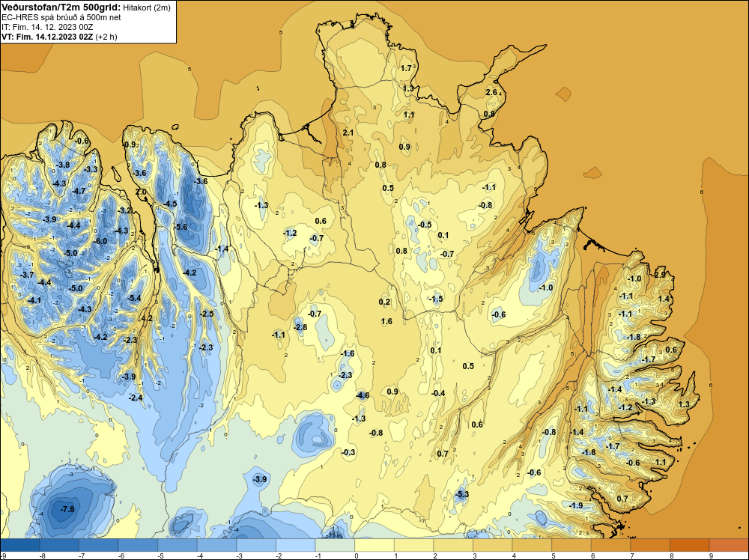Screen dimensions: 749x560
Task: Click the -2.4 temperature label
Action: tap(136, 398)
